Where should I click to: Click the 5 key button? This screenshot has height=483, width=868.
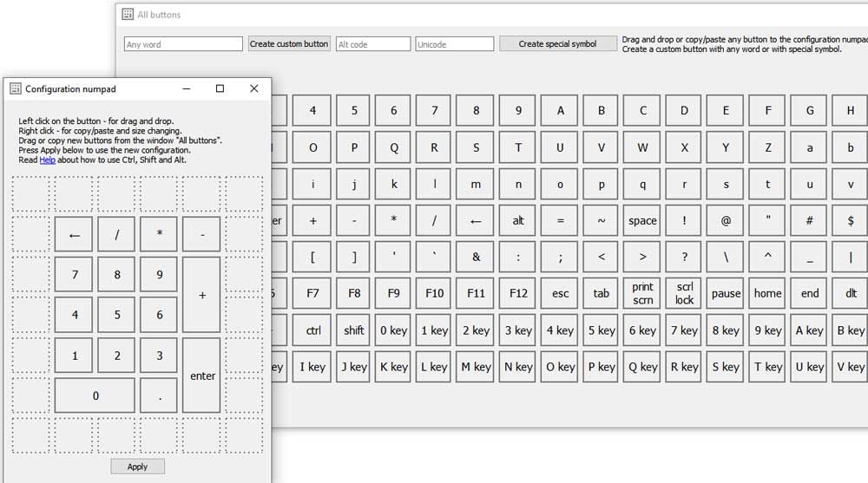pyautogui.click(x=601, y=330)
